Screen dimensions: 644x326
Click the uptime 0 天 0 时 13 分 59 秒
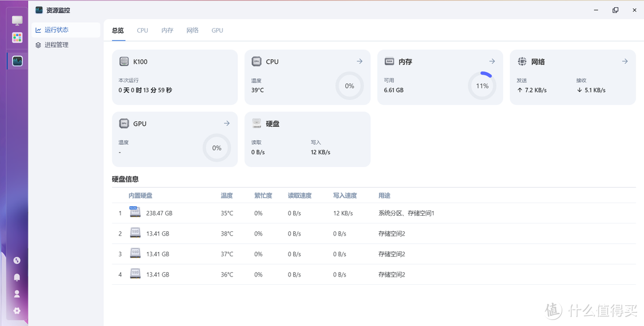click(145, 90)
